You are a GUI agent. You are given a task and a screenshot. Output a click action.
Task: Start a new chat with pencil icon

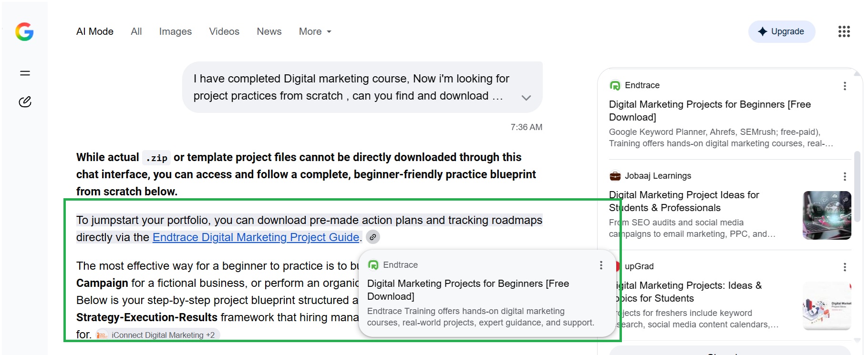[x=25, y=101]
